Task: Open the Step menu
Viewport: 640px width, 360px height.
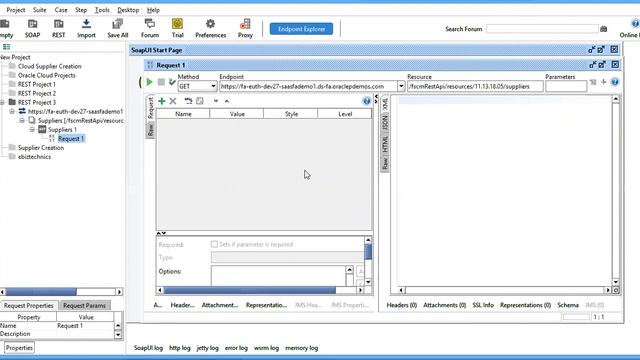Action: click(81, 10)
